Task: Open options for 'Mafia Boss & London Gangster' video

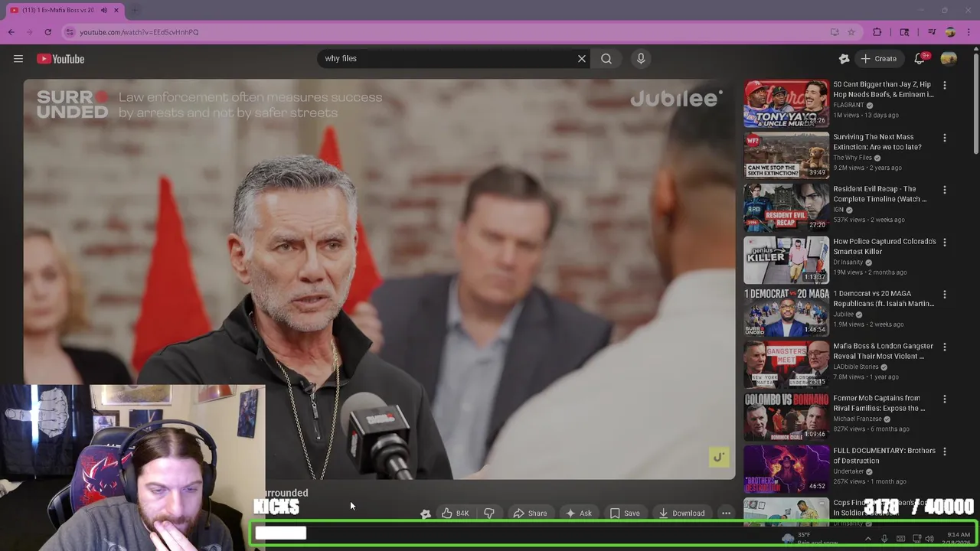Action: [945, 347]
